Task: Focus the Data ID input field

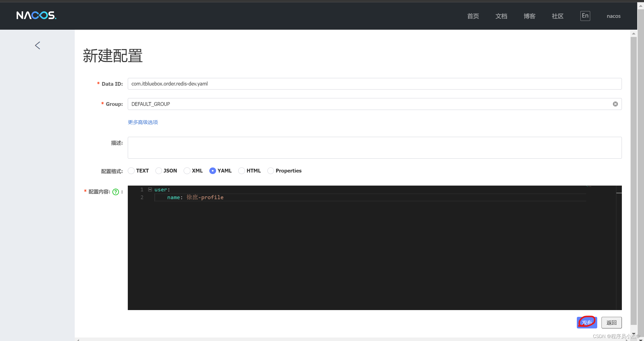Action: [x=375, y=84]
